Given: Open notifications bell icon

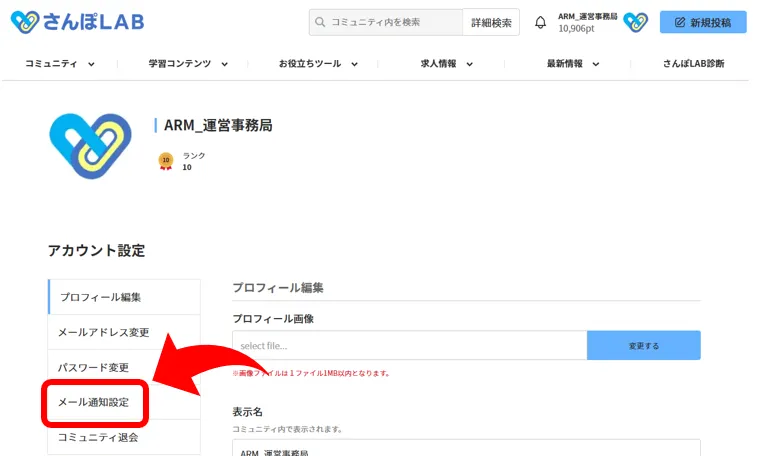Looking at the screenshot, I should (x=541, y=22).
